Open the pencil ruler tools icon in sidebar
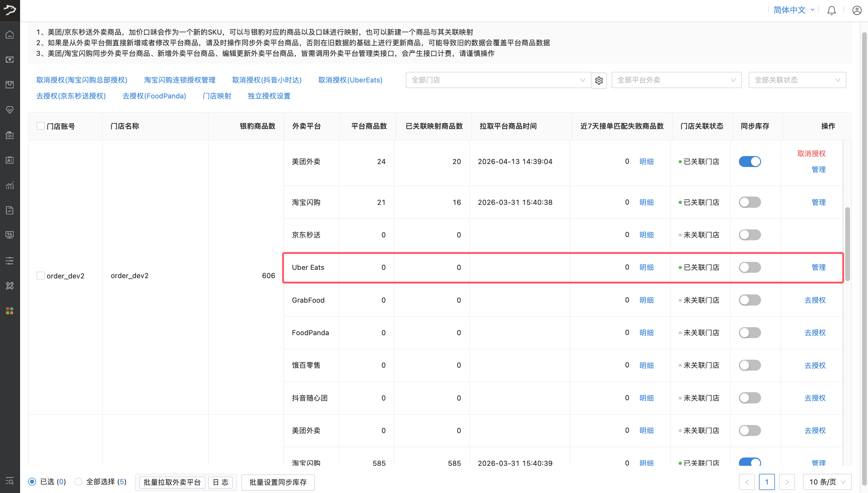The image size is (868, 493). click(10, 286)
